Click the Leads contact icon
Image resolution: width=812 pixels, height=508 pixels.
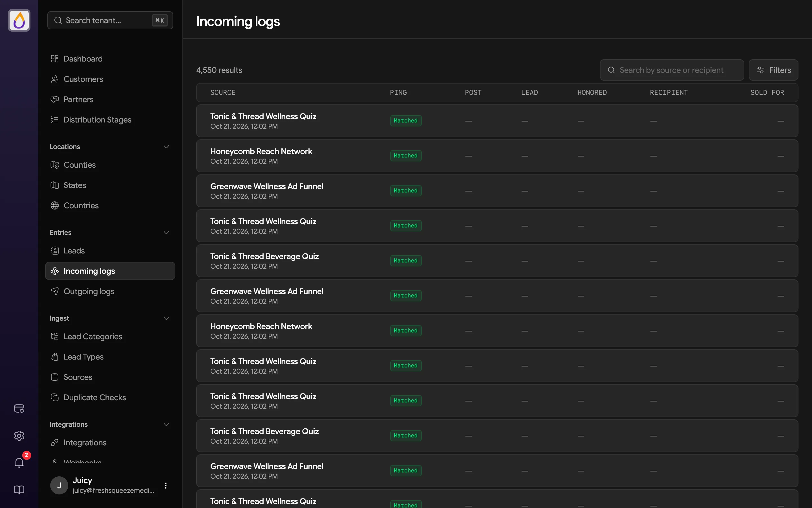click(55, 251)
